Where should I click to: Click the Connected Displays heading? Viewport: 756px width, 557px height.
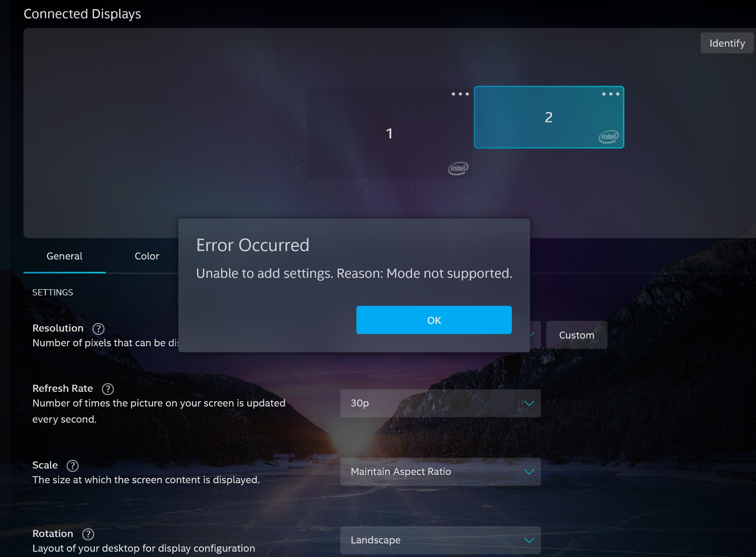[x=82, y=14]
